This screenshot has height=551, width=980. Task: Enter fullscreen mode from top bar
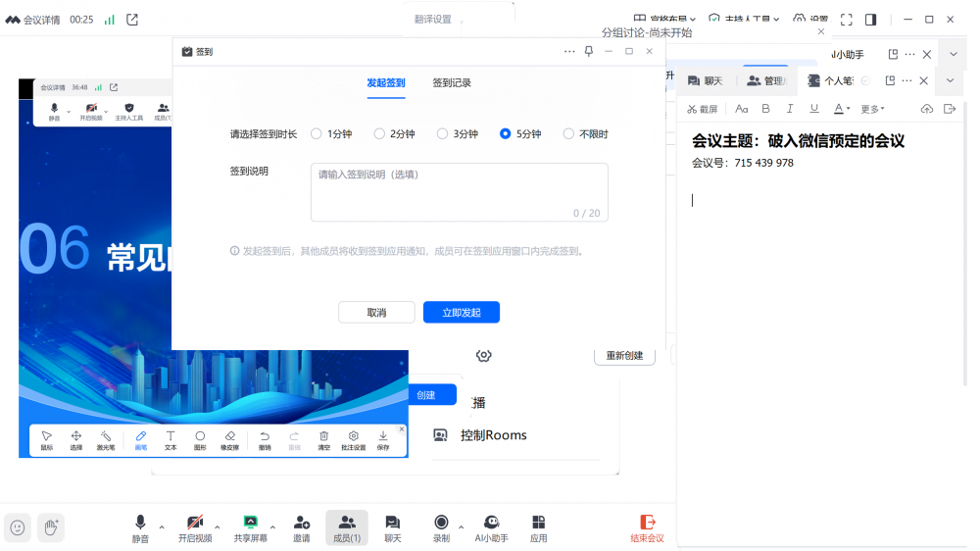847,20
